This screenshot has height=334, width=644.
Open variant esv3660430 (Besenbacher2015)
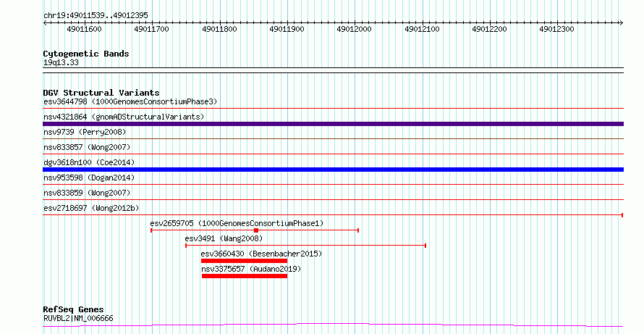(261, 254)
